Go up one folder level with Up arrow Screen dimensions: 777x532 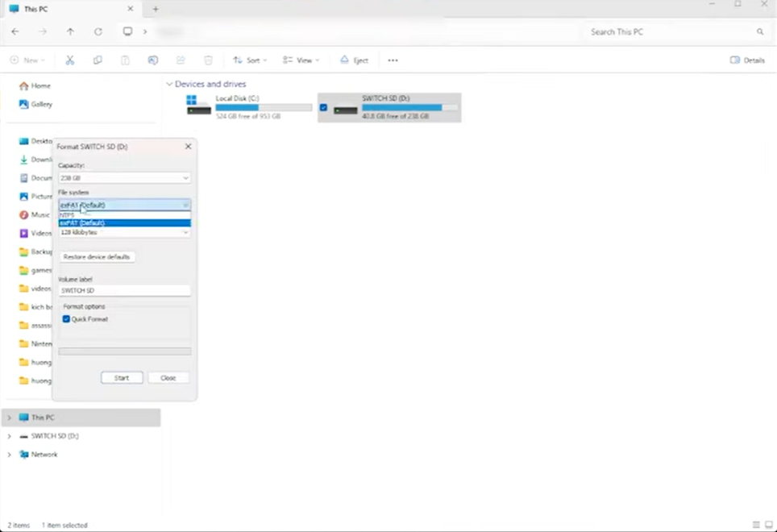pos(70,31)
